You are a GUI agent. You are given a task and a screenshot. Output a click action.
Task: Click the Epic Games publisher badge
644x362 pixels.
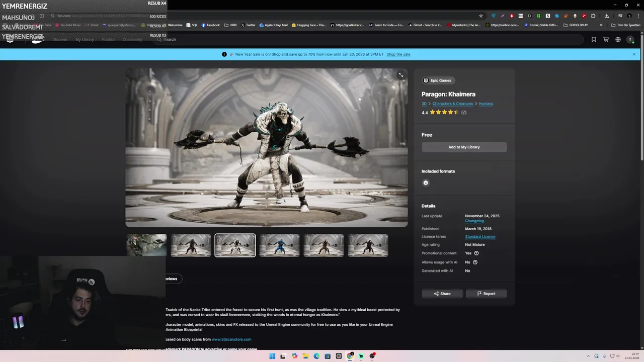pos(438,80)
